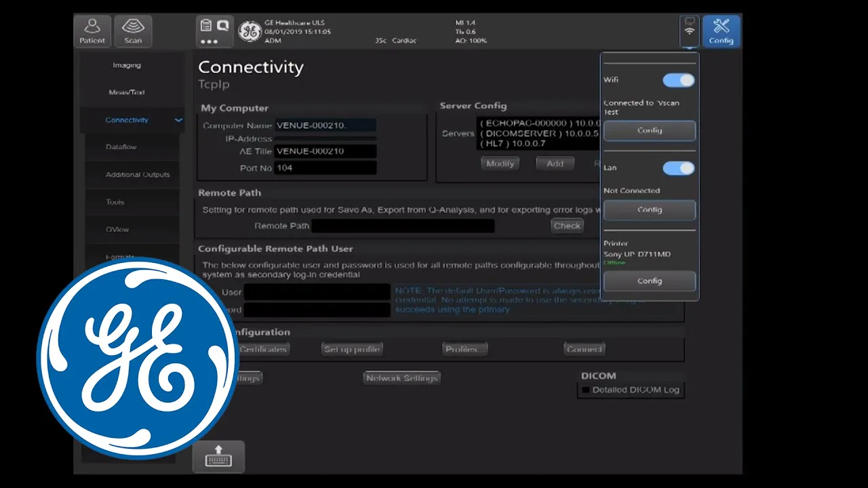868x488 pixels.
Task: Click the small GE logo in the header
Action: 250,31
